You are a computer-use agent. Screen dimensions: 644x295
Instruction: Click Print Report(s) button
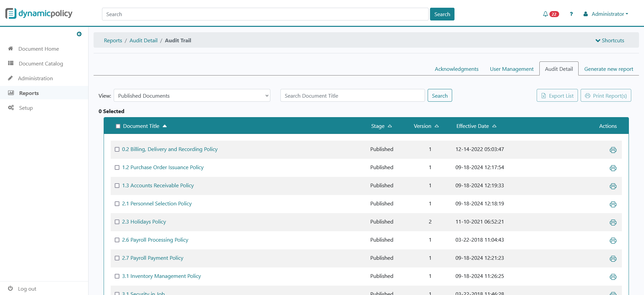click(x=606, y=96)
